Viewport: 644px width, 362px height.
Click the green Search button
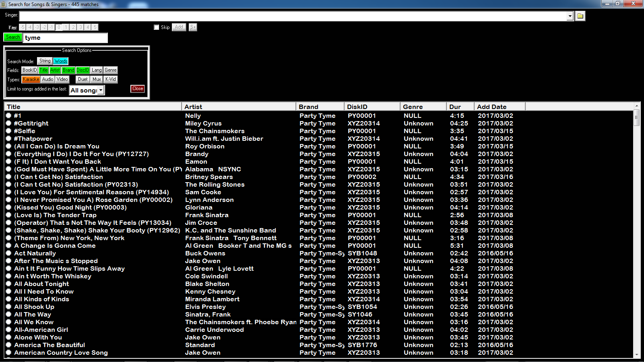pyautogui.click(x=13, y=37)
